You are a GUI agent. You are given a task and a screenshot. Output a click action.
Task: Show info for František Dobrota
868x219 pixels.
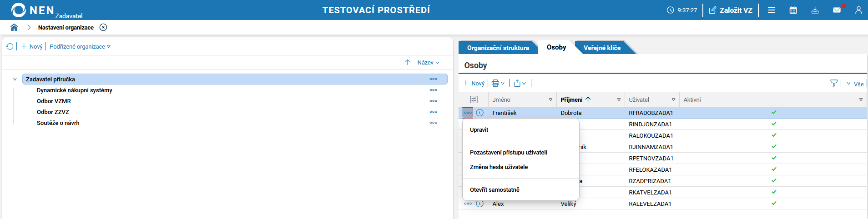tap(480, 113)
